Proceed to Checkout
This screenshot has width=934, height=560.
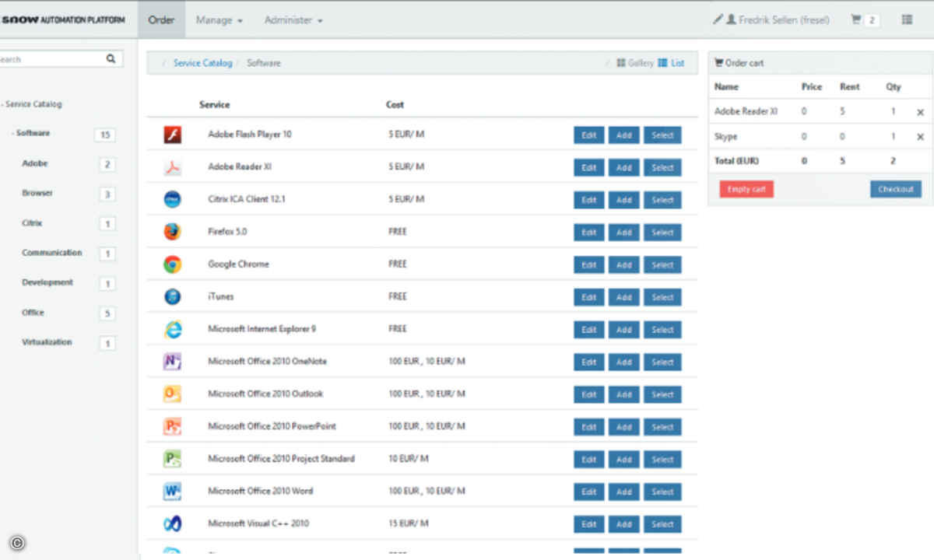click(x=896, y=189)
